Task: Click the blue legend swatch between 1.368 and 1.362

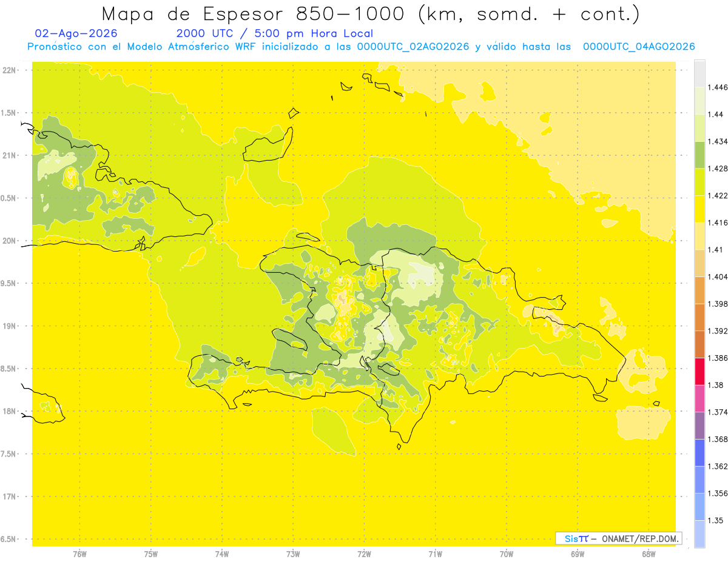Action: [699, 452]
